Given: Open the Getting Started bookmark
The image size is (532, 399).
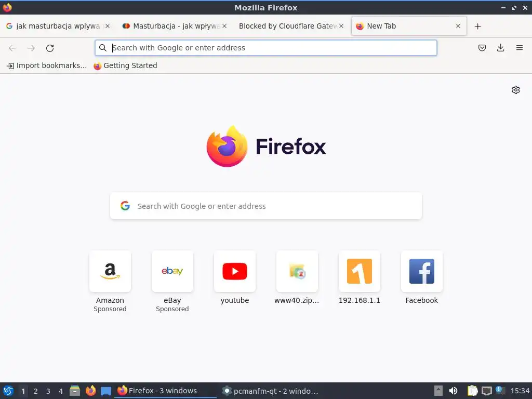Looking at the screenshot, I should point(126,66).
